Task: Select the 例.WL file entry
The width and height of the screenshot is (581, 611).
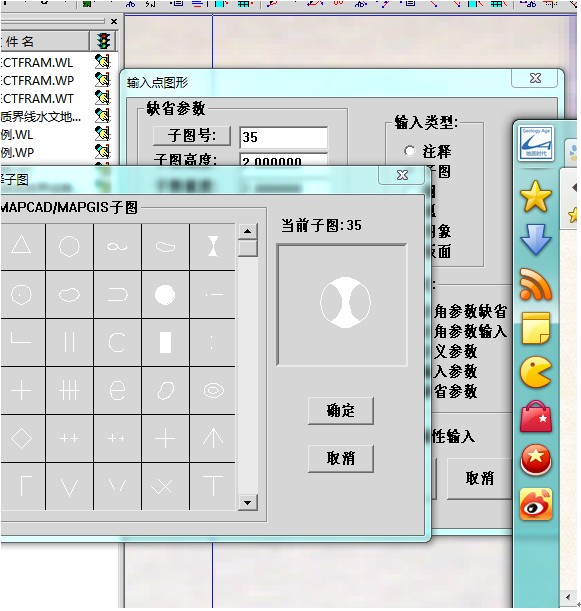Action: coord(17,135)
